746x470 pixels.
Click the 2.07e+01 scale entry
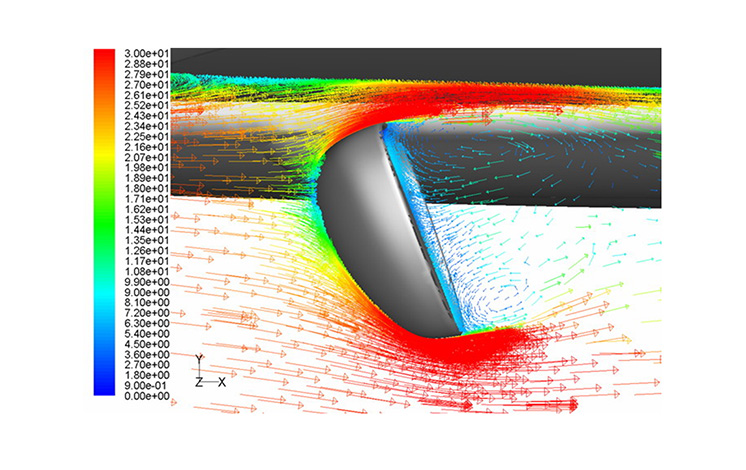click(147, 157)
